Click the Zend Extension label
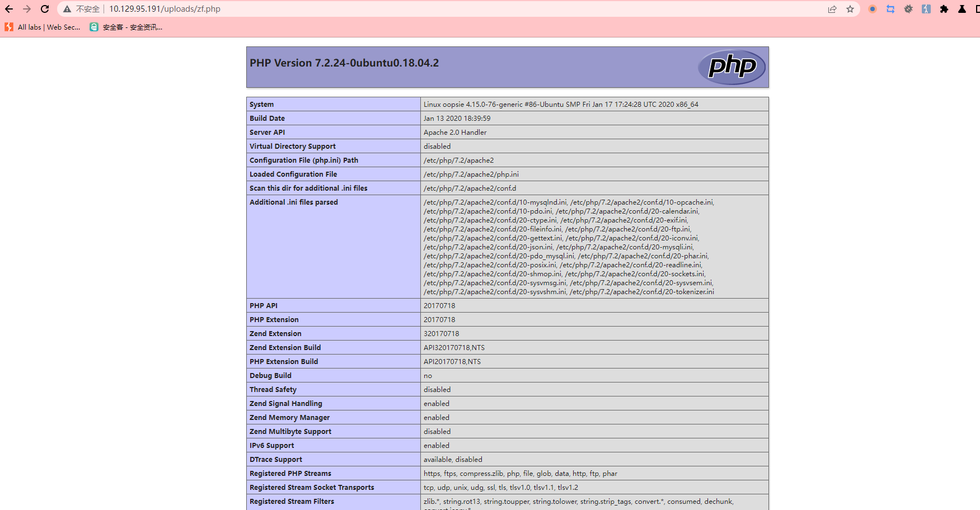 (275, 334)
